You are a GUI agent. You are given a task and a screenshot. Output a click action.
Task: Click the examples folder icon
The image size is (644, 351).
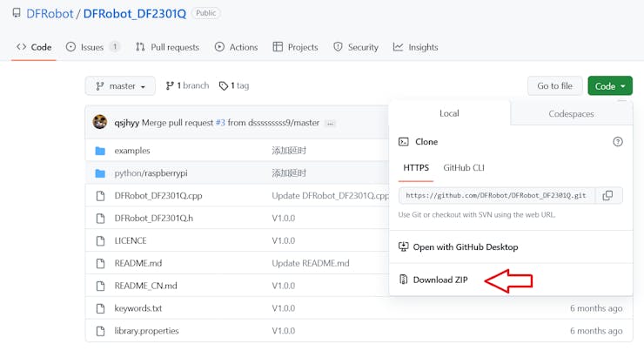pyautogui.click(x=100, y=151)
